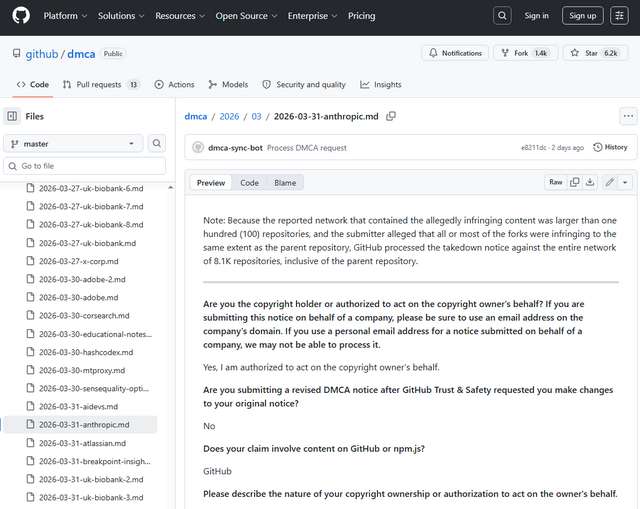Click the Go to file input

[x=84, y=166]
